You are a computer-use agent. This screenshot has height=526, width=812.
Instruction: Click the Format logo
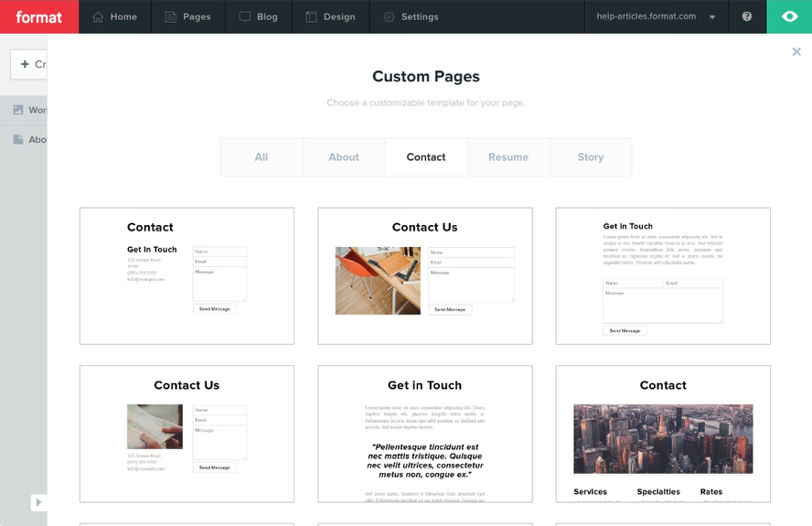pyautogui.click(x=39, y=16)
